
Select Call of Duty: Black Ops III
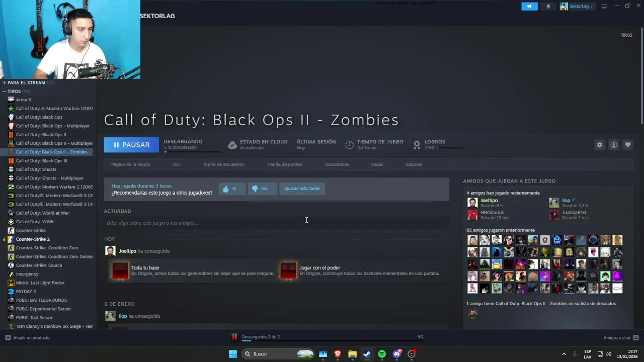click(x=41, y=161)
